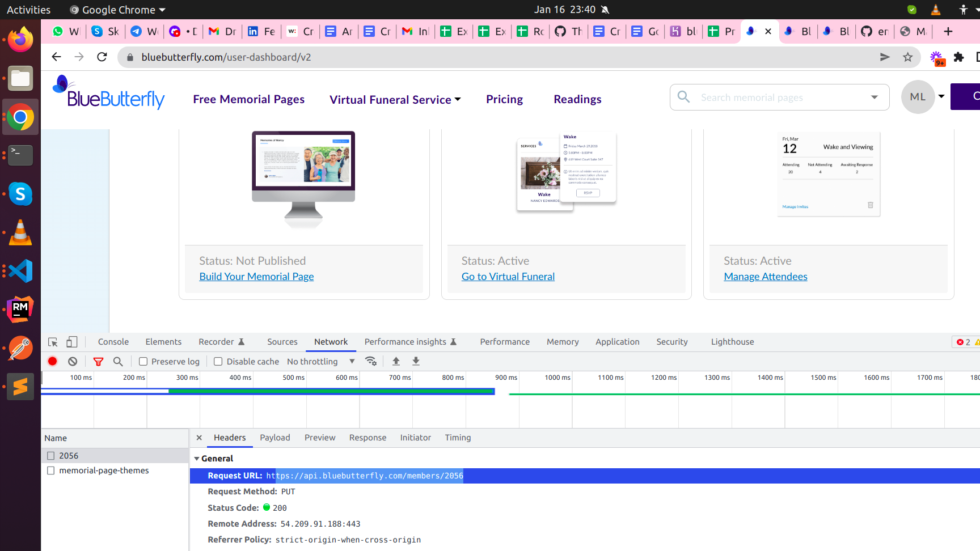Click the Search memorial pages field

(780, 98)
